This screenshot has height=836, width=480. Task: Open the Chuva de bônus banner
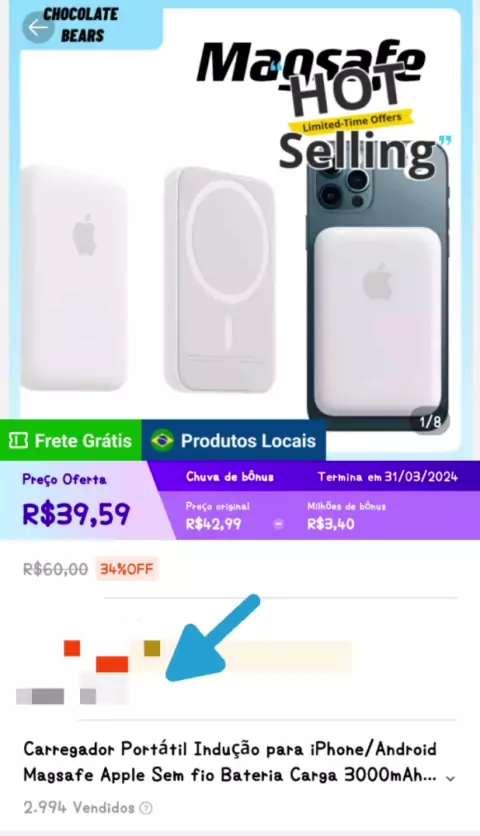(230, 477)
